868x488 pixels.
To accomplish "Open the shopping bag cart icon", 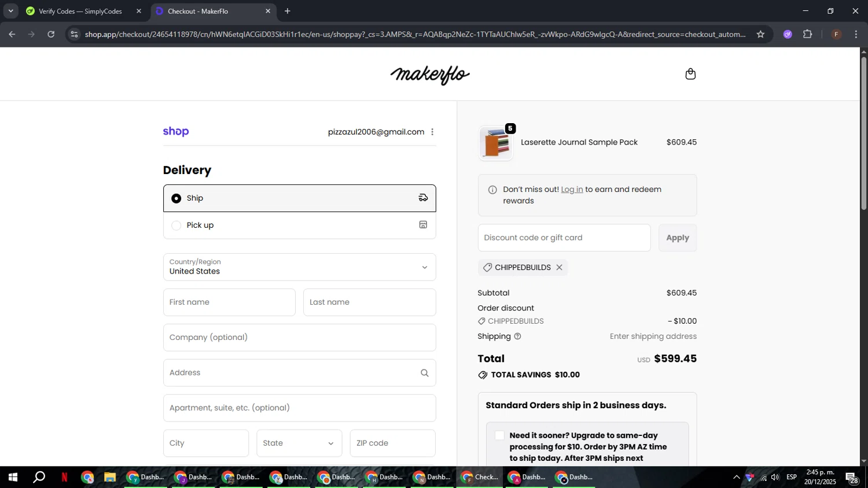I will point(690,74).
